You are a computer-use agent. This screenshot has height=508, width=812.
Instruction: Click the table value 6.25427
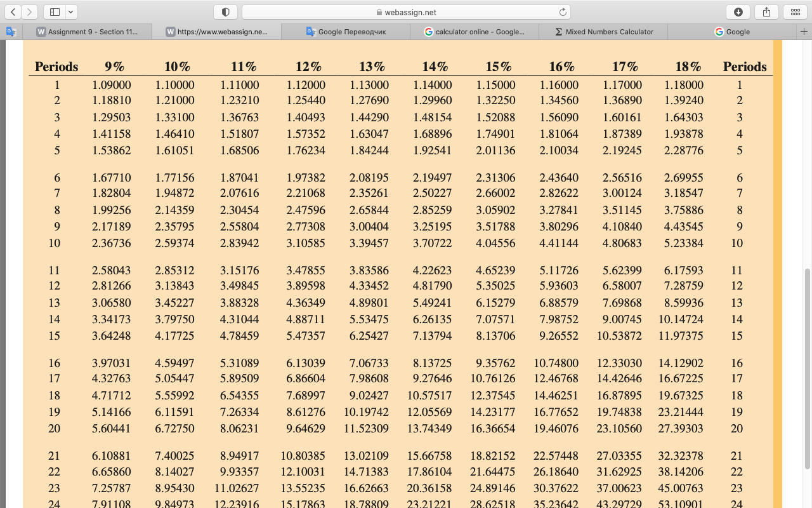tap(369, 336)
